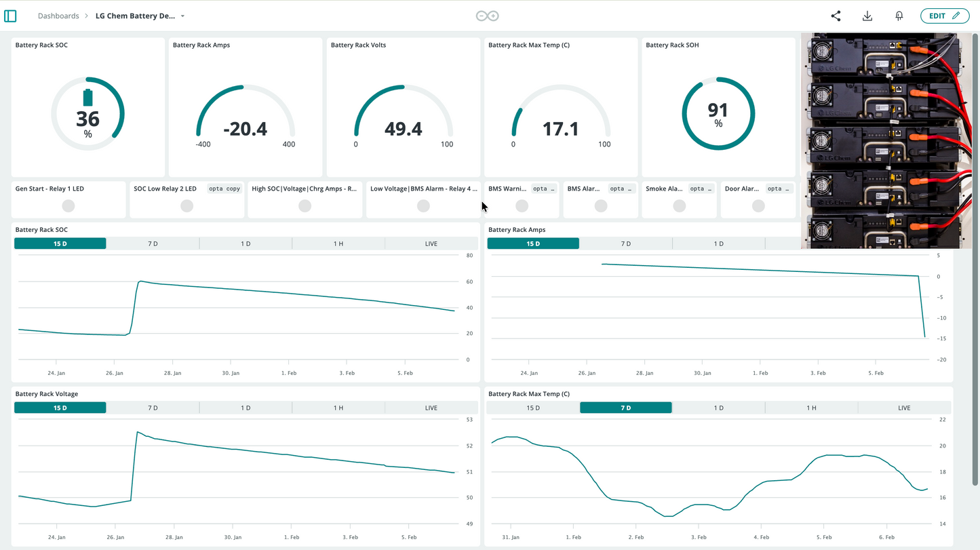This screenshot has height=550, width=980.
Task: Open the dashboard name dropdown
Action: click(182, 16)
